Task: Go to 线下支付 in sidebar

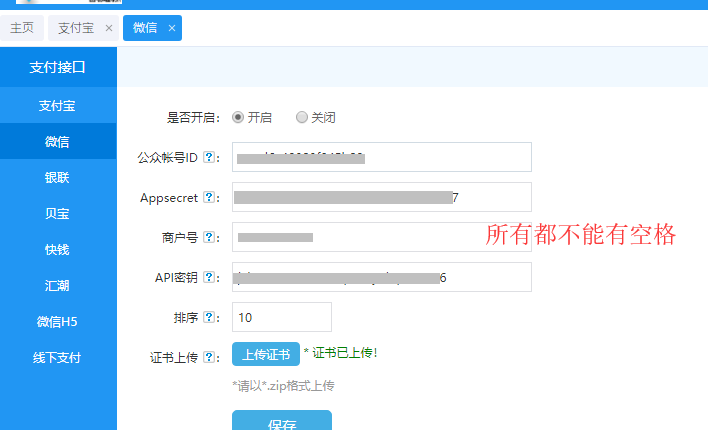Action: [58, 357]
